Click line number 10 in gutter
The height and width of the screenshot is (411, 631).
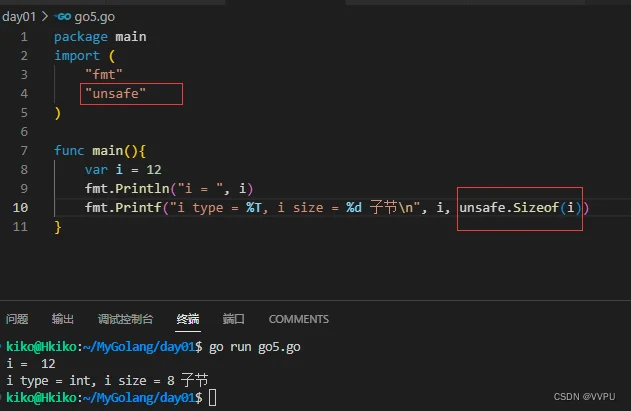20,207
